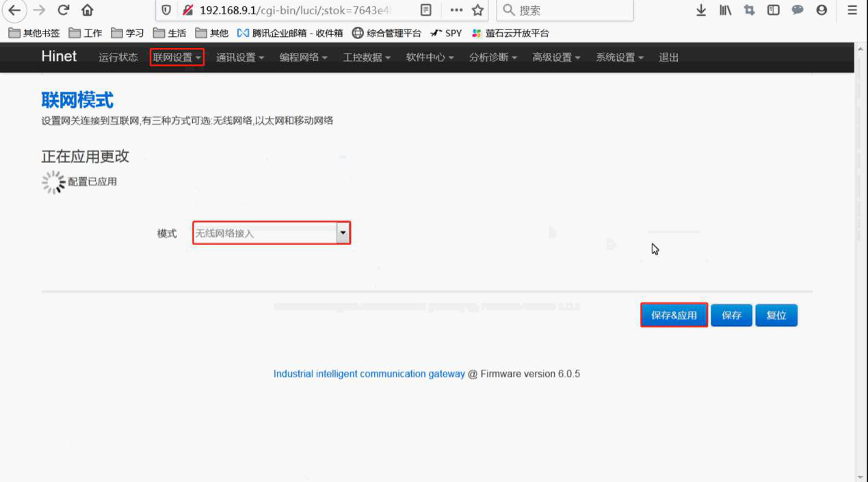This screenshot has height=482, width=868.
Task: Expand the 系统设置 navigation menu
Action: (619, 58)
